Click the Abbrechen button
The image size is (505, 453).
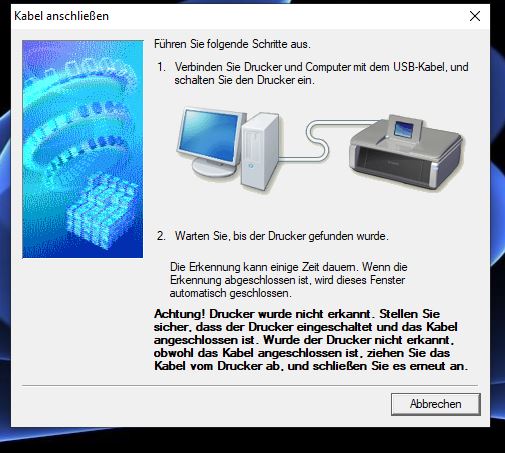[x=436, y=404]
